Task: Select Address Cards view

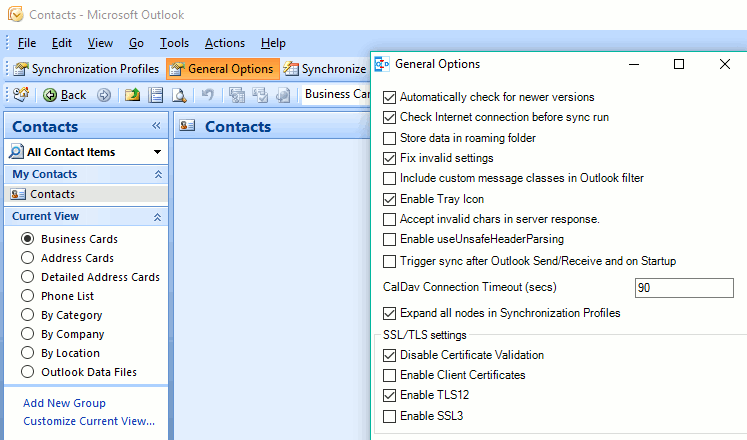Action: click(x=28, y=258)
